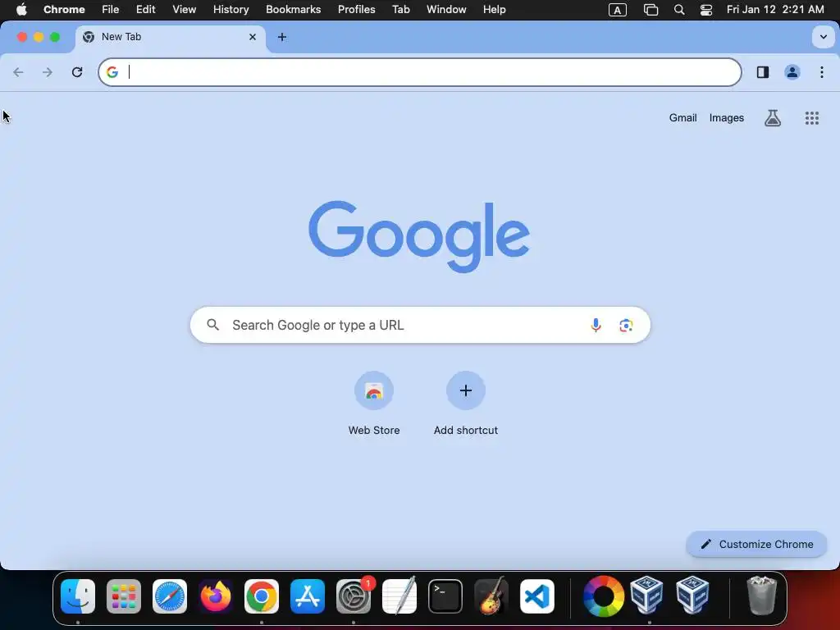Focus the address bar
Screen dimensions: 840x630
420,72
